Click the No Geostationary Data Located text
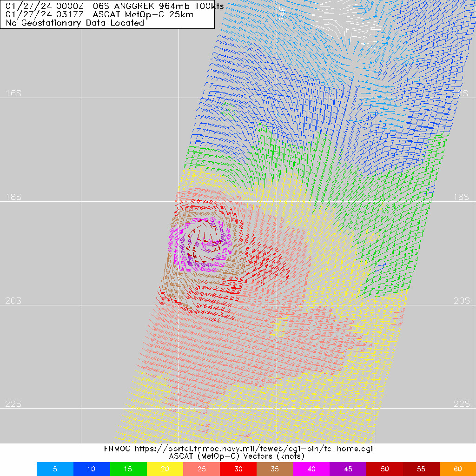The height and width of the screenshot is (476, 476). pyautogui.click(x=75, y=23)
